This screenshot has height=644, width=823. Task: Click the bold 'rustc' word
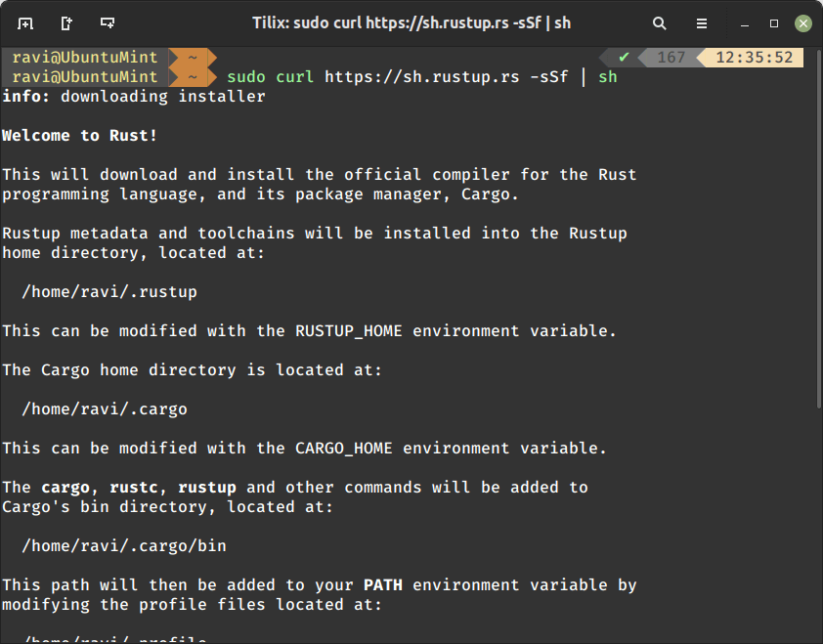[x=133, y=488]
